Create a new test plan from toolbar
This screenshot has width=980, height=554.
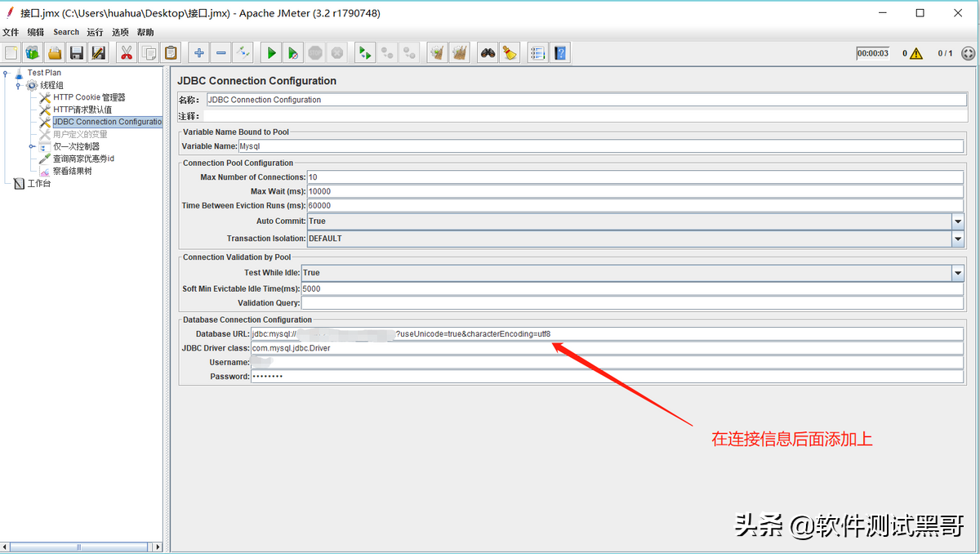click(x=11, y=53)
